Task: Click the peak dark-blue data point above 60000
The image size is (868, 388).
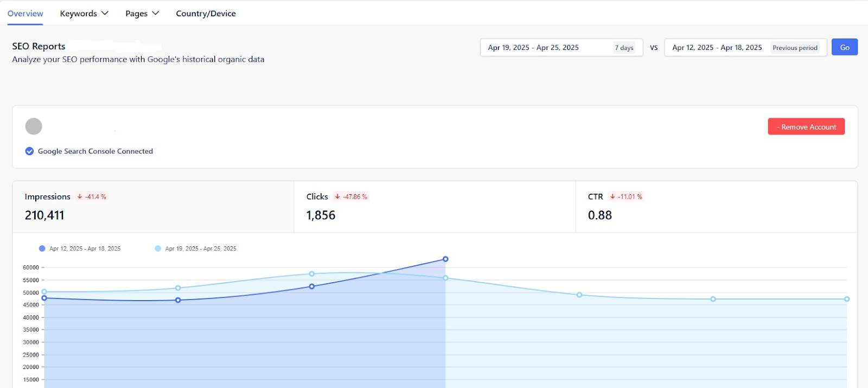Action: [445, 259]
